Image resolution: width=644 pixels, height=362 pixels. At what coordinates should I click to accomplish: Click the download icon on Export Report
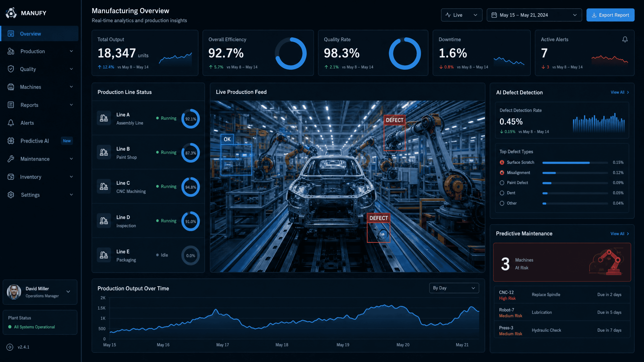(x=594, y=15)
